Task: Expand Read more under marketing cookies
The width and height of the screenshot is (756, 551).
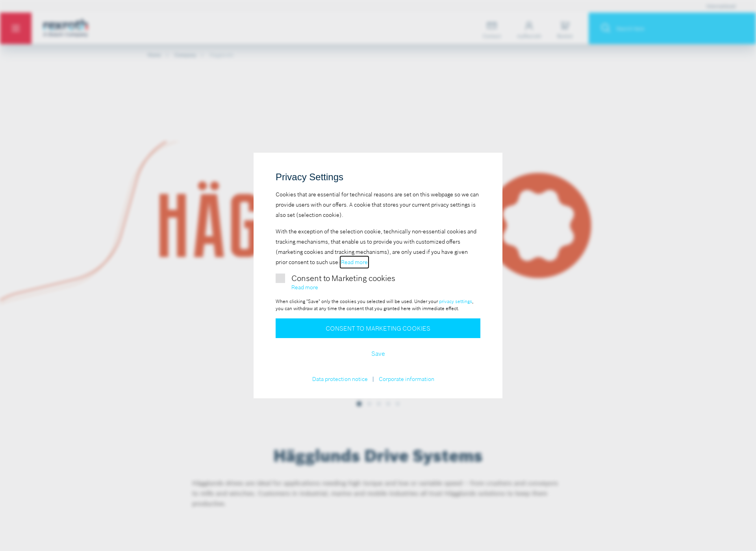Action: pos(305,288)
